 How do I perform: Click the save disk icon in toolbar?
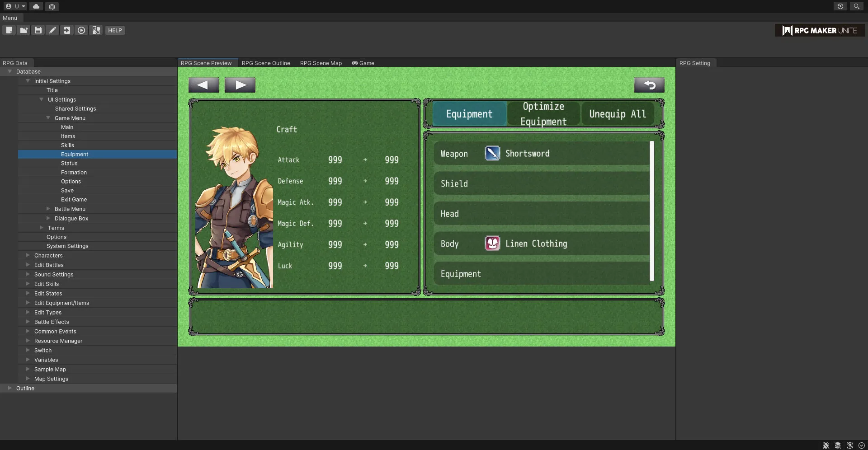click(x=38, y=30)
